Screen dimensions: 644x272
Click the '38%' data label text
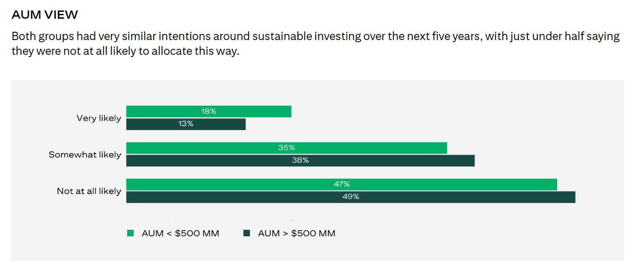pos(300,160)
